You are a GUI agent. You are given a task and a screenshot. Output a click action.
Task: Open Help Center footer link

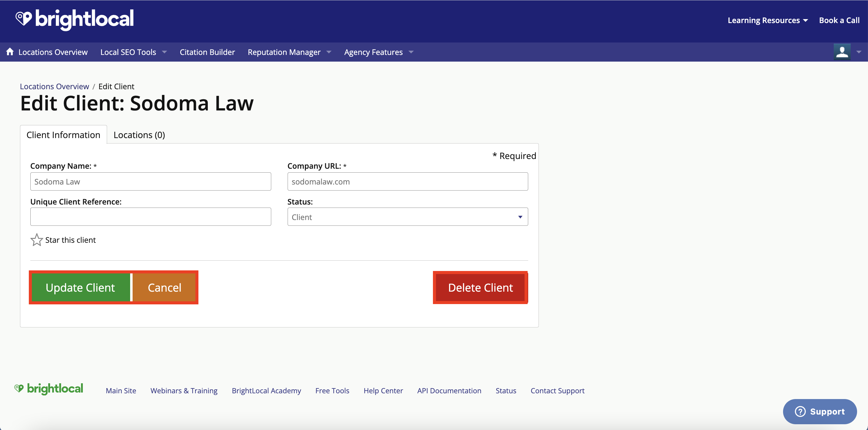click(x=383, y=391)
